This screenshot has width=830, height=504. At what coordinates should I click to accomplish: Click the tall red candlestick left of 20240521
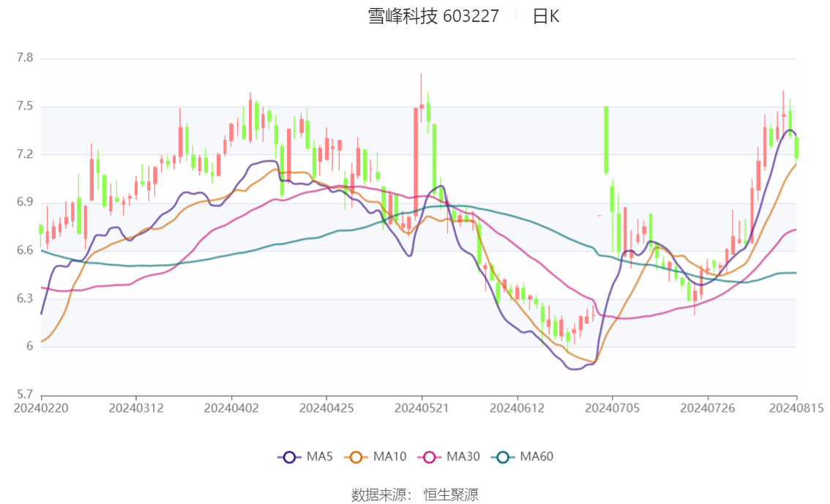pyautogui.click(x=416, y=163)
